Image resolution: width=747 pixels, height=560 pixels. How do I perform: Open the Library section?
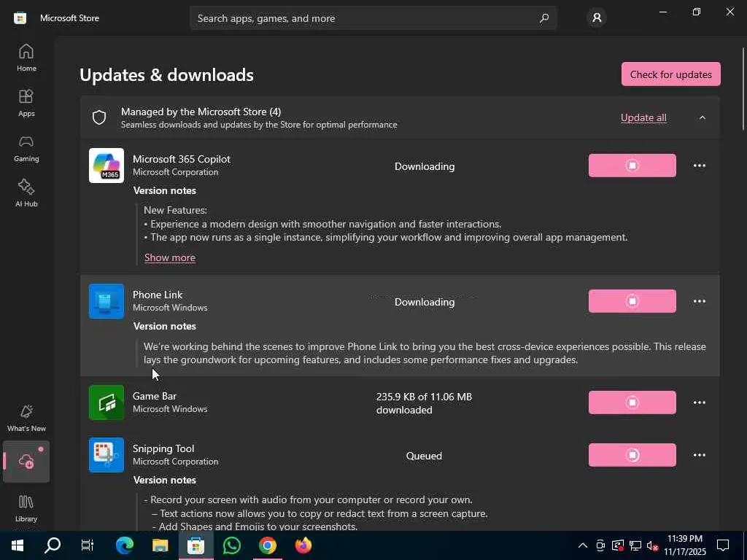(26, 508)
